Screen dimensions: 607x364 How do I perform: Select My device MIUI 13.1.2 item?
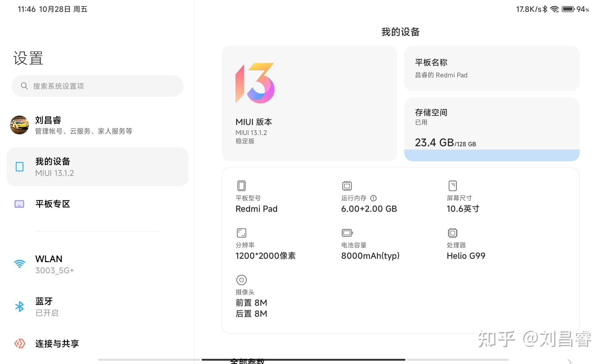click(x=97, y=167)
